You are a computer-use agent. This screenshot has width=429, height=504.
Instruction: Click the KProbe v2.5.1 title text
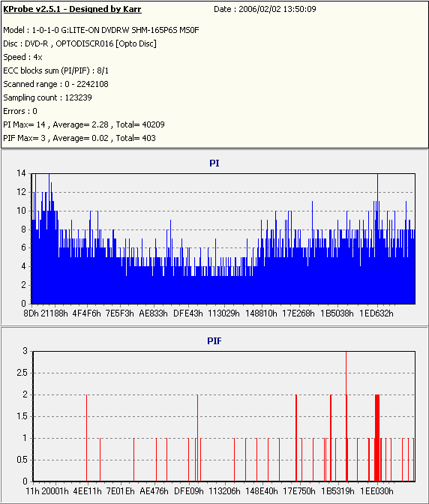[x=72, y=9]
